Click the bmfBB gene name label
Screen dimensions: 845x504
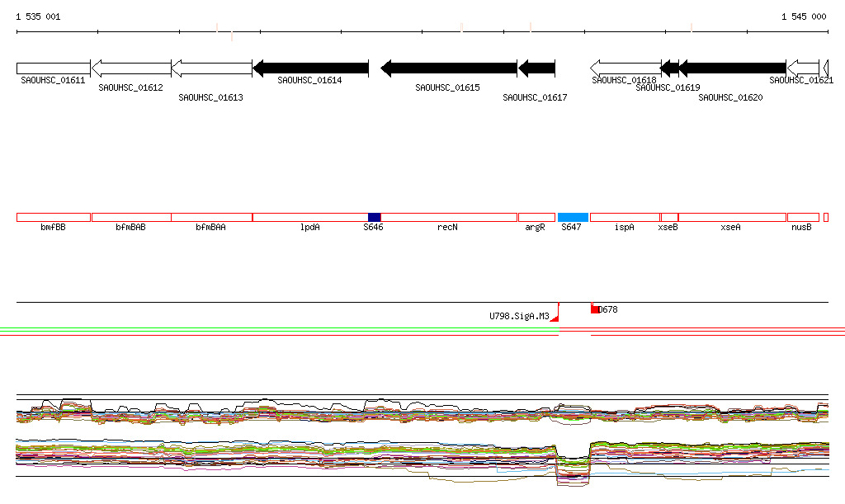[x=53, y=227]
